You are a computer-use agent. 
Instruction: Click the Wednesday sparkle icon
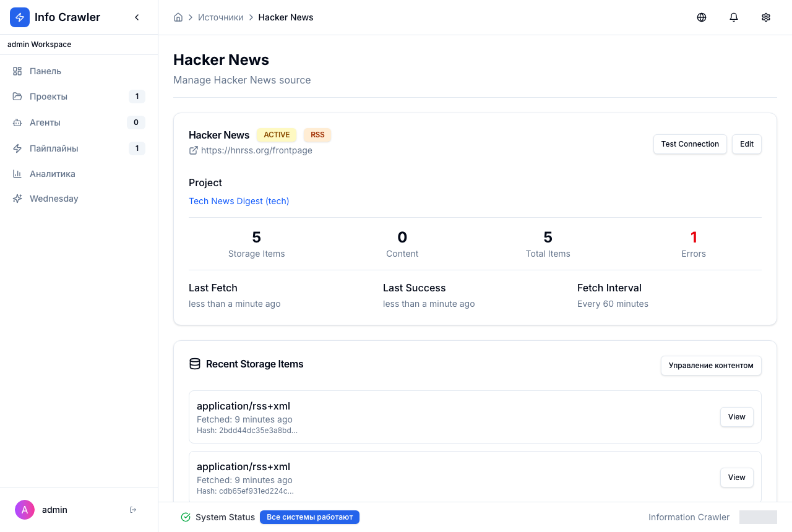point(17,199)
